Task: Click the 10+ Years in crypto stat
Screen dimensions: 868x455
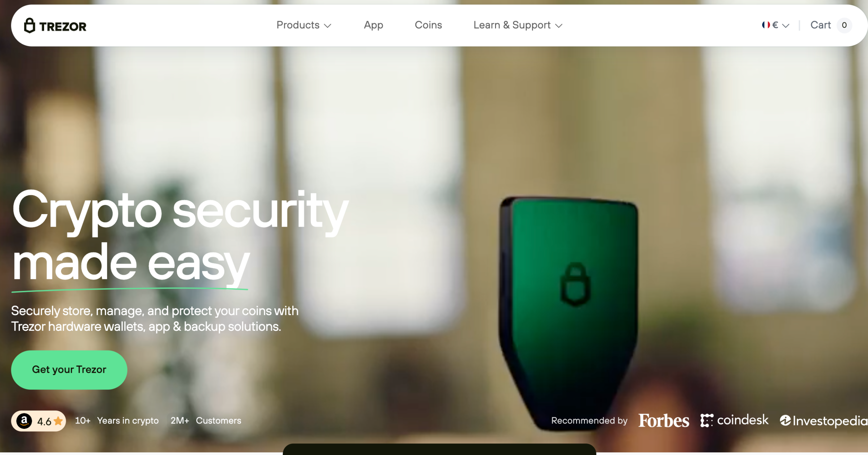Action: pyautogui.click(x=117, y=420)
